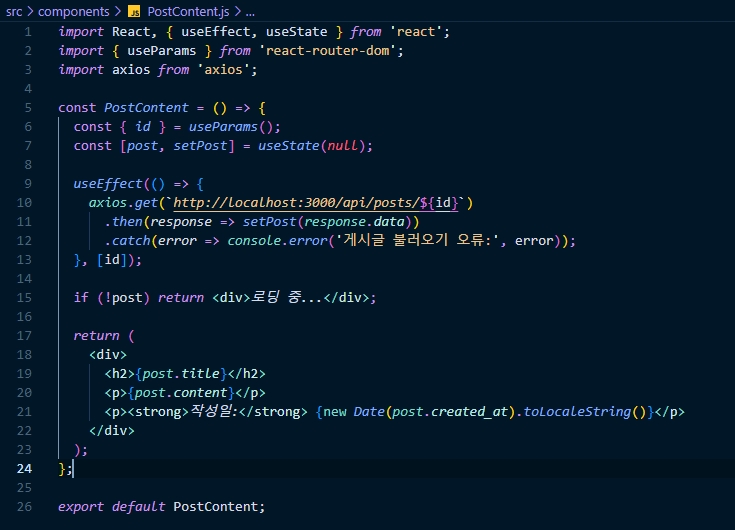The height and width of the screenshot is (530, 735).
Task: Click post.title inside the h2 tag
Action: [181, 374]
